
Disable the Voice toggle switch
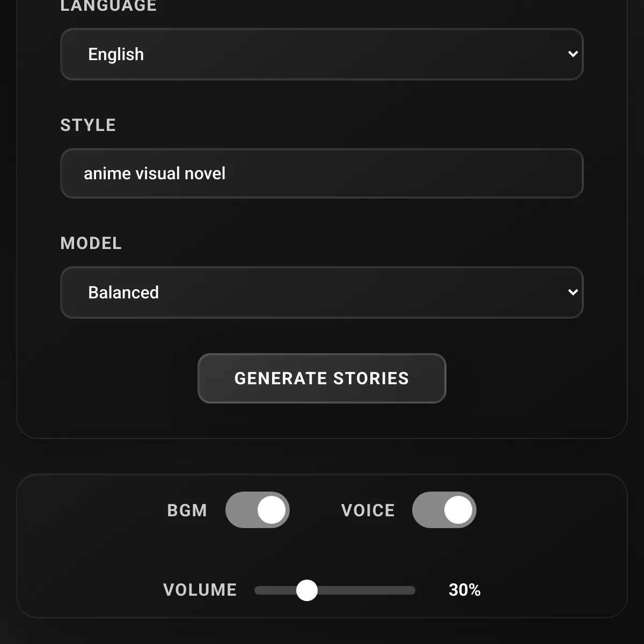point(444,510)
